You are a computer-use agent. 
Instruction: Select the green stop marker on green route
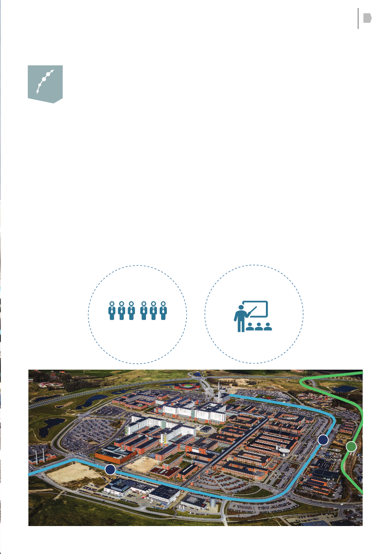tap(351, 446)
